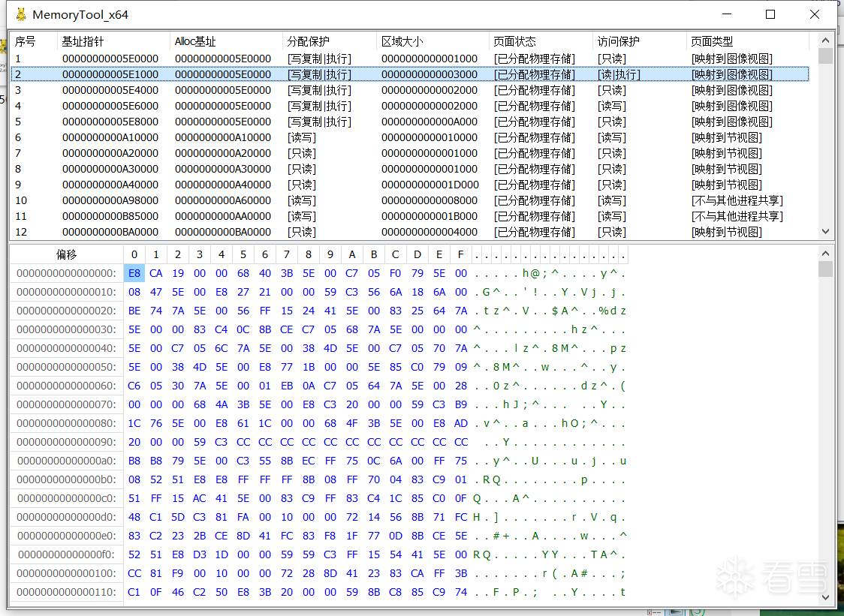Select row 10 with base 0000000000A98000

pos(410,200)
